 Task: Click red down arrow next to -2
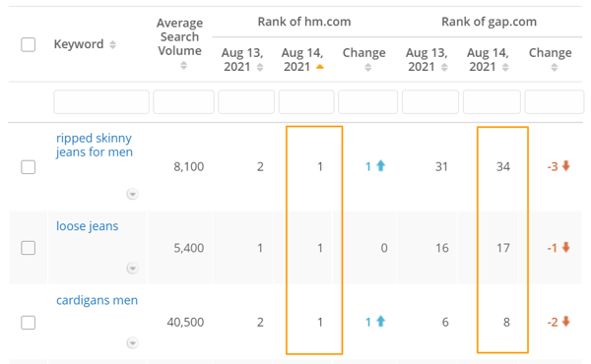tap(565, 322)
